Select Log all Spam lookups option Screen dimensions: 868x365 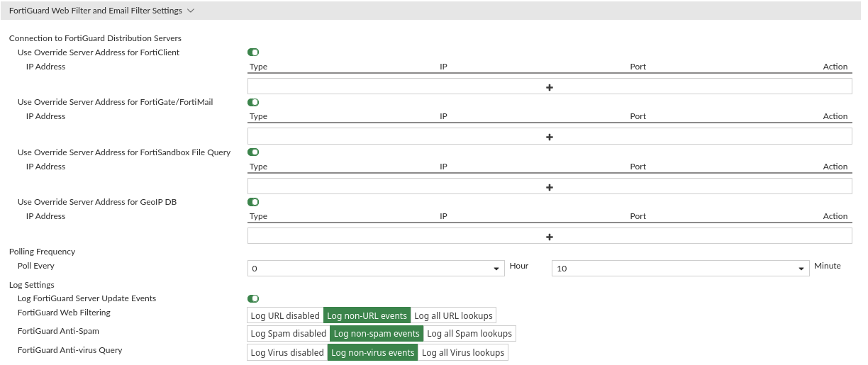[x=469, y=333]
